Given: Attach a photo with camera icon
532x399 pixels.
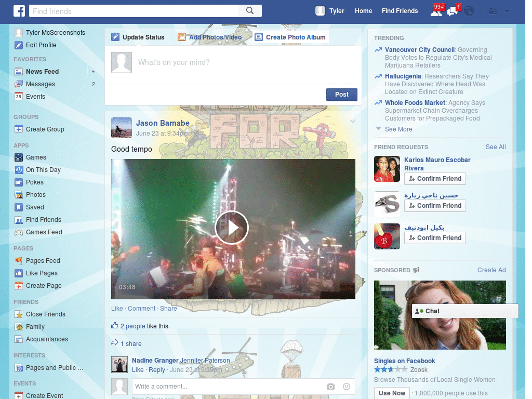Looking at the screenshot, I should [331, 387].
